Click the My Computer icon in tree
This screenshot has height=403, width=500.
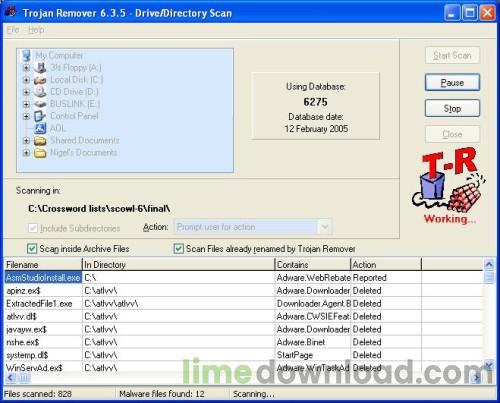(x=27, y=56)
